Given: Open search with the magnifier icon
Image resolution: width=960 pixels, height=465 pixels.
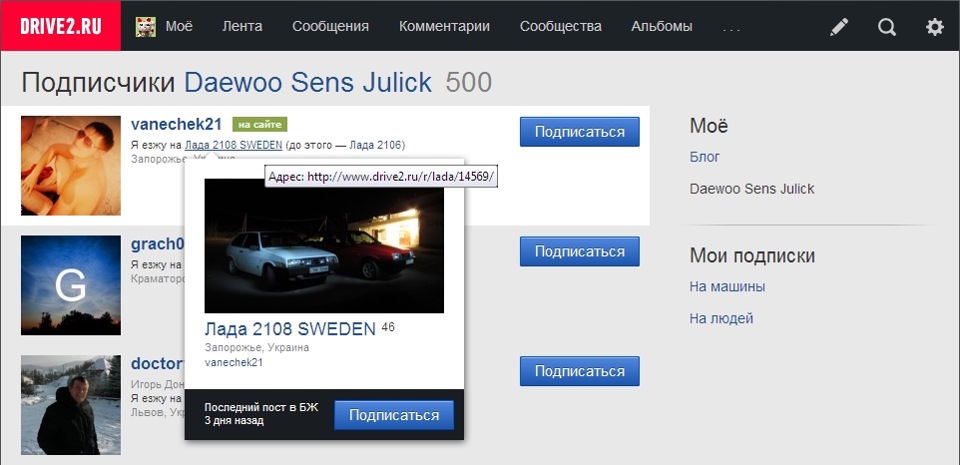Looking at the screenshot, I should 887,27.
